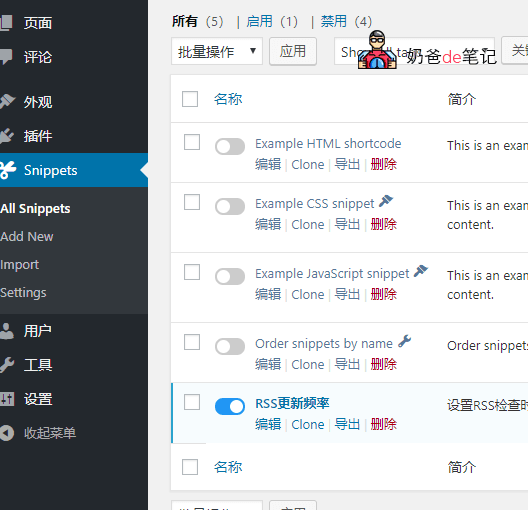Open 页面 in the sidebar menu
The height and width of the screenshot is (510, 528).
[38, 23]
